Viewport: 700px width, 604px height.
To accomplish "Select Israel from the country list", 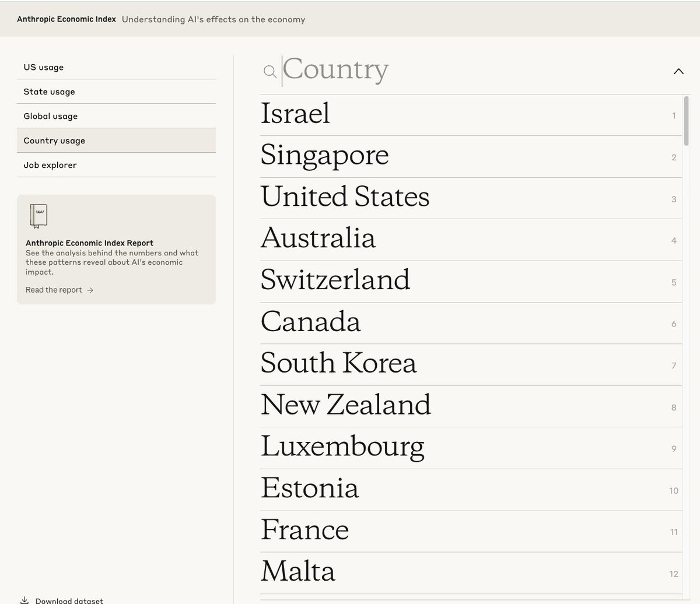I will click(471, 115).
